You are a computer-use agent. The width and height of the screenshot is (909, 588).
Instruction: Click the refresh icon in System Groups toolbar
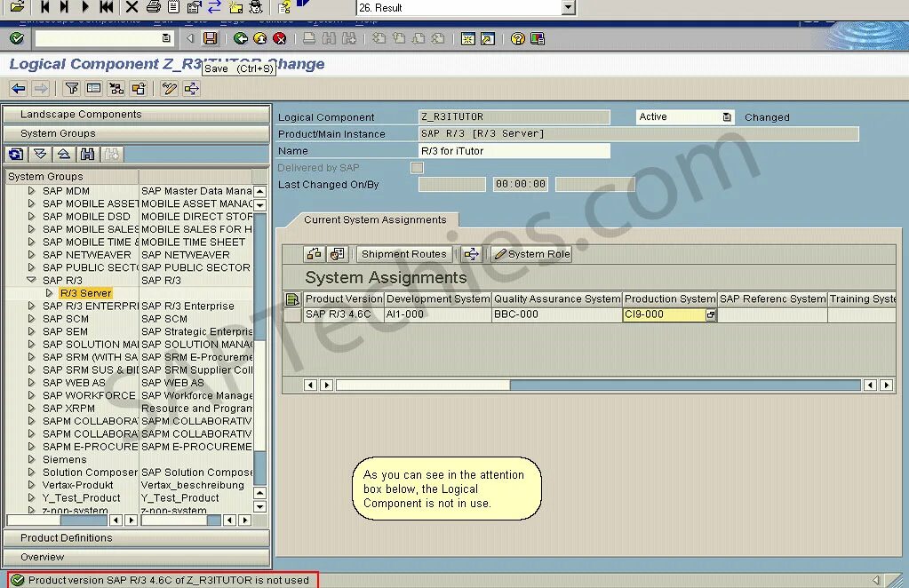click(x=16, y=154)
